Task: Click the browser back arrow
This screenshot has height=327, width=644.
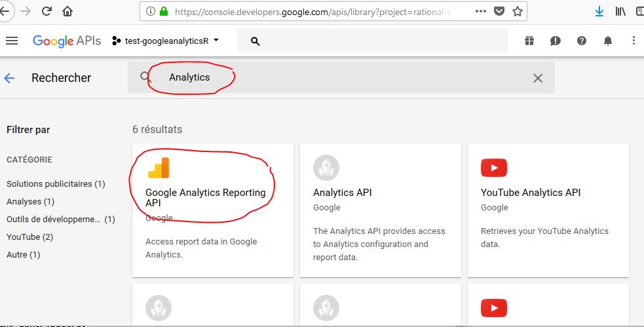Action: [x=5, y=11]
